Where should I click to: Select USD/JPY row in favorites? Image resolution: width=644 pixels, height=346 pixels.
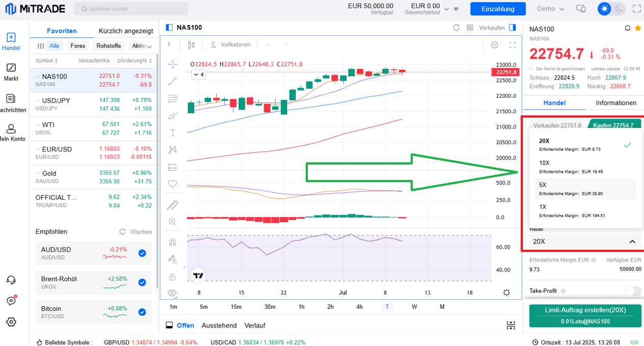[x=94, y=104]
